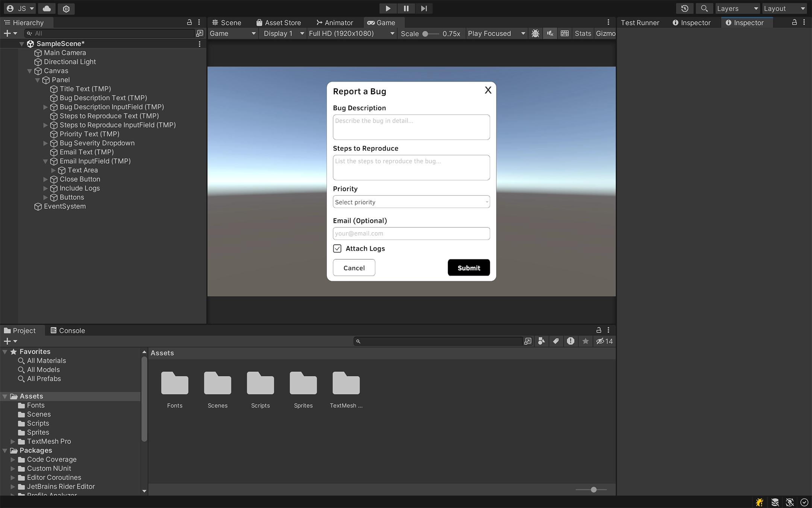
Task: Cancel the bug report dialog
Action: pos(353,268)
